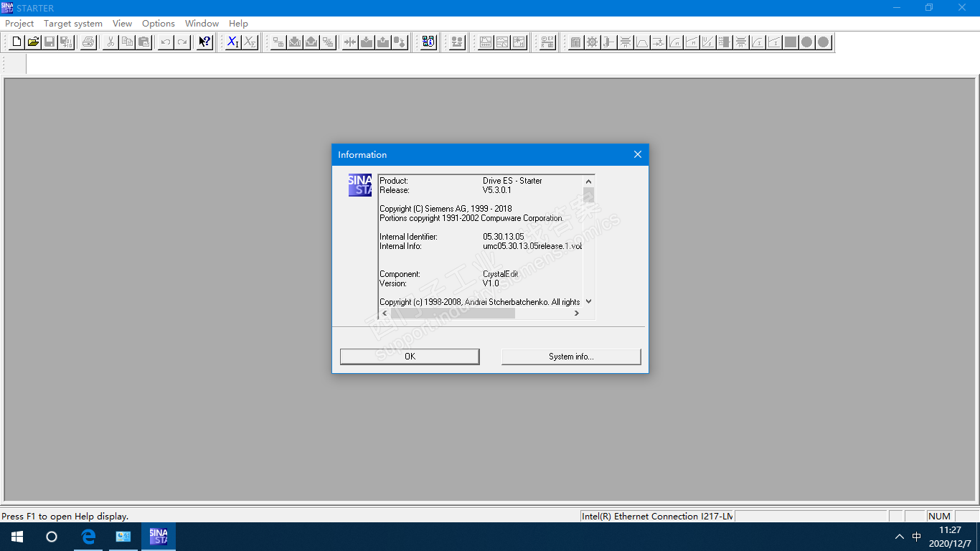
Task: Click the Intel(R) Ethernet Connection status bar entry
Action: (x=657, y=517)
